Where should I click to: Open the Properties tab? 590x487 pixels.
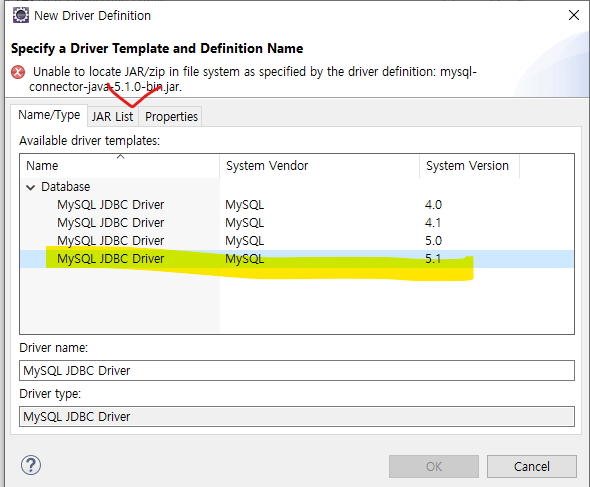(x=171, y=117)
